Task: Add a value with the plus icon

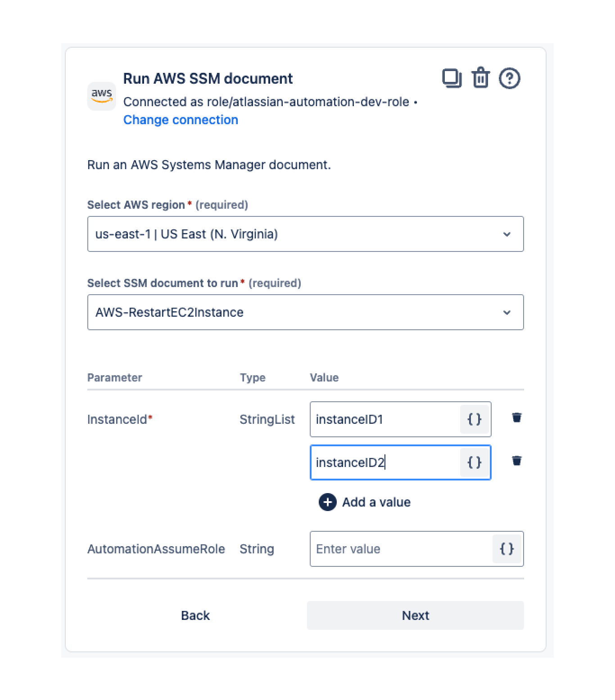Action: (x=328, y=502)
